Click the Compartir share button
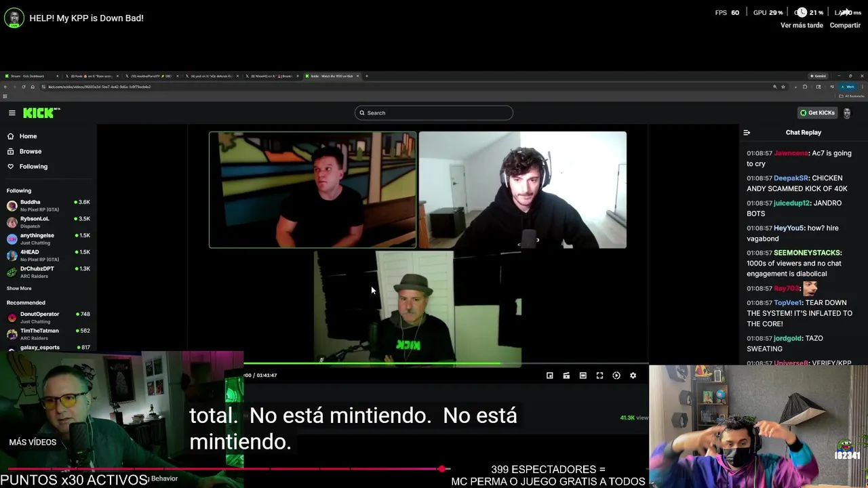Screen dimensions: 868x488 (x=845, y=25)
